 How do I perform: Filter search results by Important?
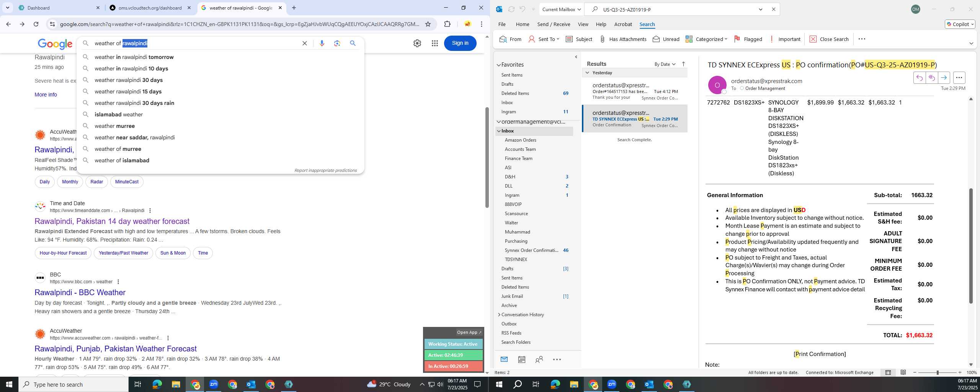784,39
